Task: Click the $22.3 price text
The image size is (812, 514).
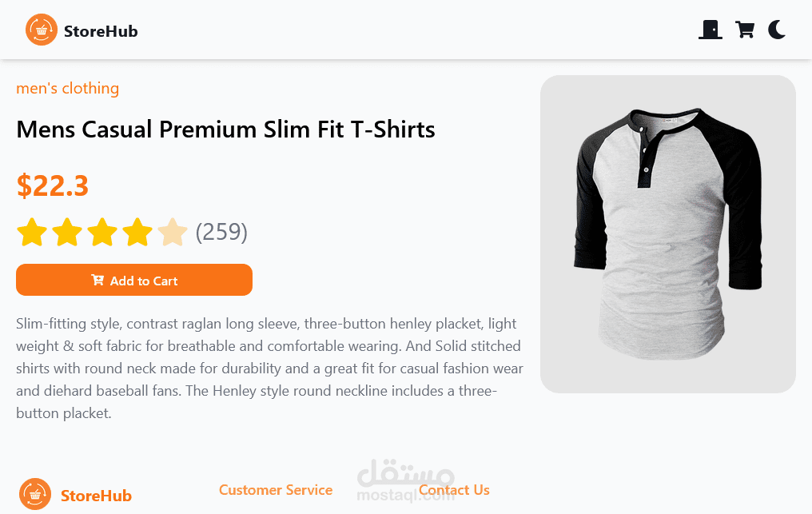Action: point(52,185)
